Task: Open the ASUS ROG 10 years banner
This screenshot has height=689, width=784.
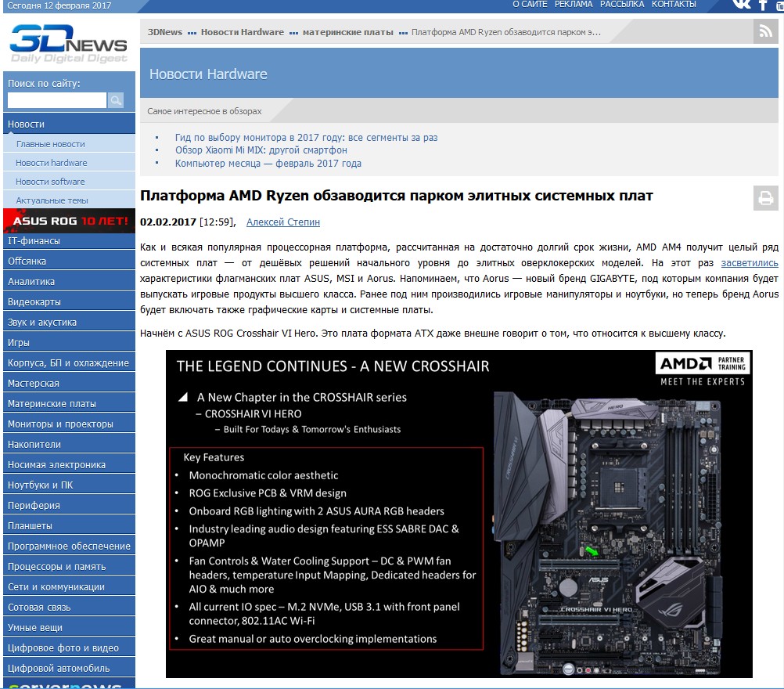Action: coord(68,221)
